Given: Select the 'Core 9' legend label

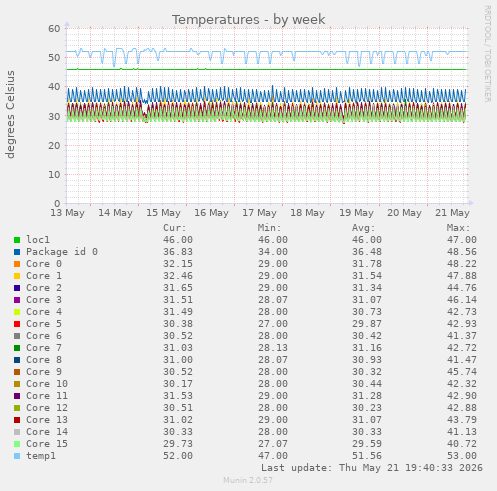Looking at the screenshot, I should click(x=44, y=372).
